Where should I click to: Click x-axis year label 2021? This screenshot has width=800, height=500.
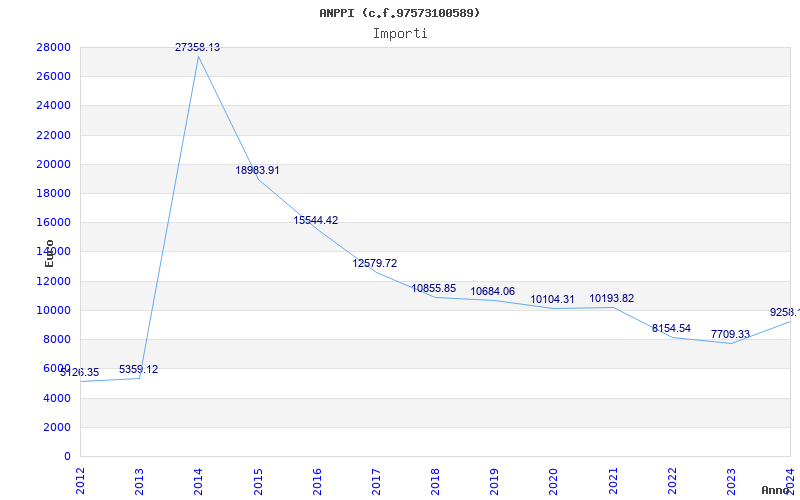pos(613,482)
